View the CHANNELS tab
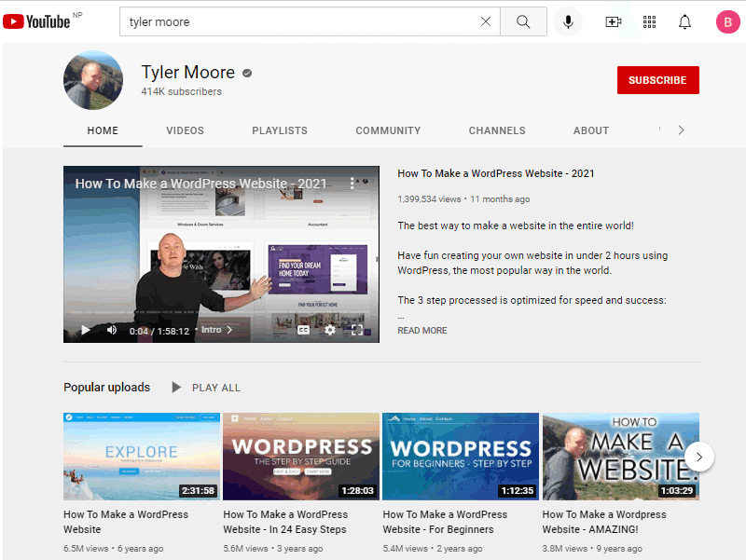Viewport: 746px width, 560px height. (497, 130)
